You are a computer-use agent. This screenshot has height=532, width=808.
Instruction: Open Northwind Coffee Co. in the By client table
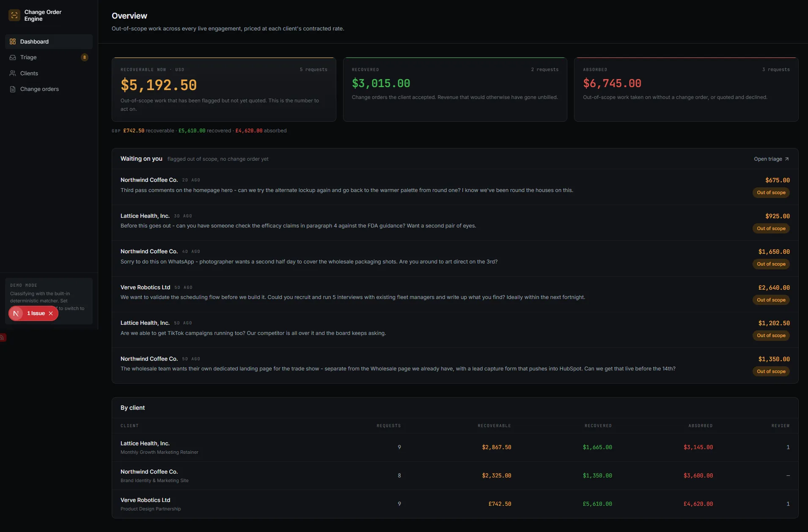(x=149, y=472)
